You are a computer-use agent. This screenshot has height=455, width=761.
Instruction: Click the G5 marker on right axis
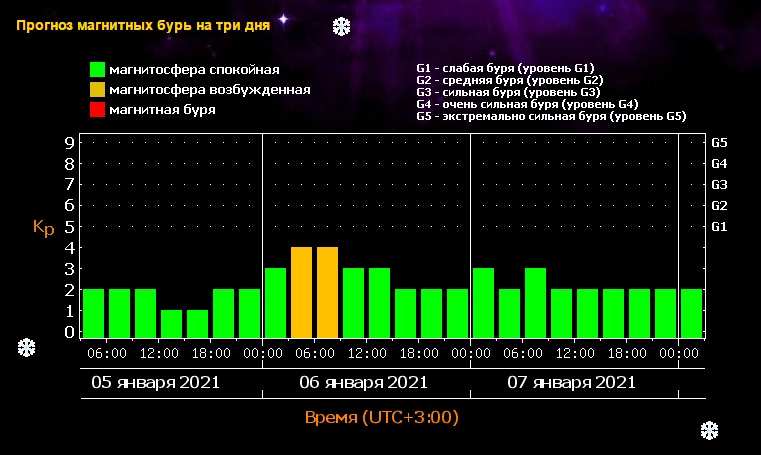719,142
